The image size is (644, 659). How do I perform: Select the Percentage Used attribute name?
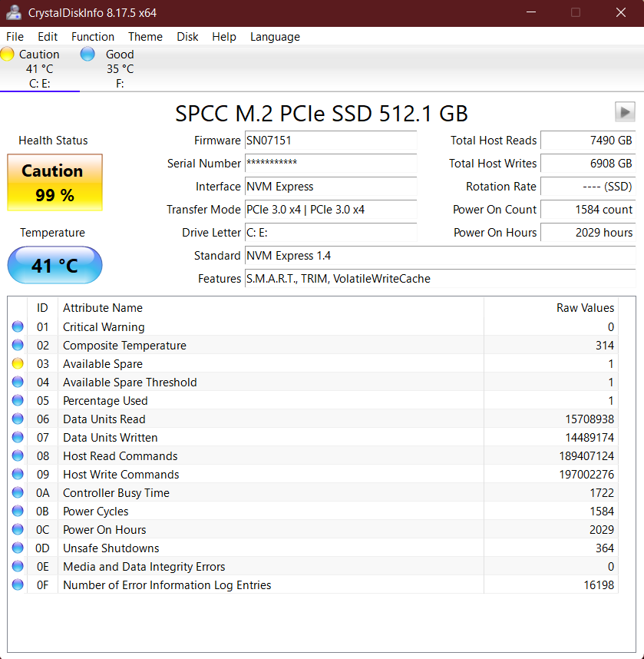105,401
